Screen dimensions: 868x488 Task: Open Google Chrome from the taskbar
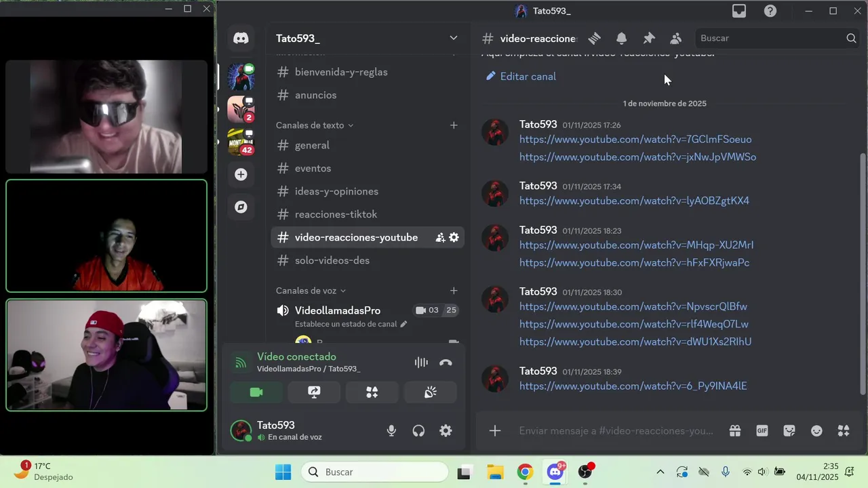click(525, 472)
